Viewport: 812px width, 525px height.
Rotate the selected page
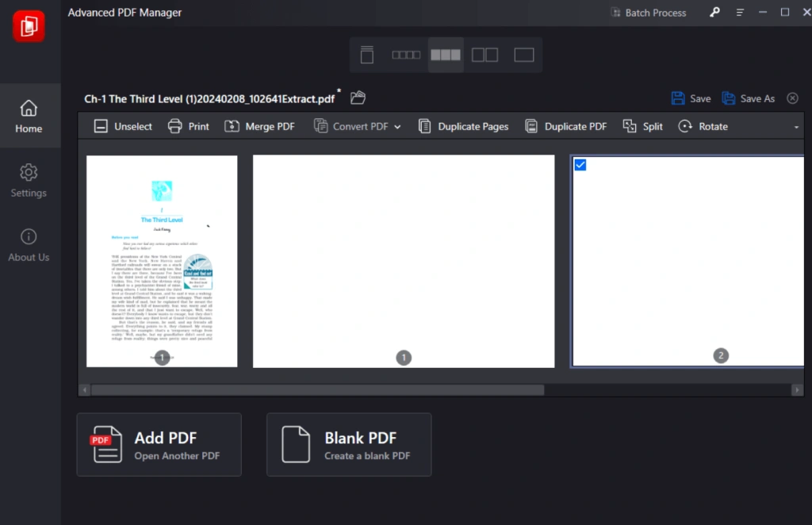tap(703, 126)
